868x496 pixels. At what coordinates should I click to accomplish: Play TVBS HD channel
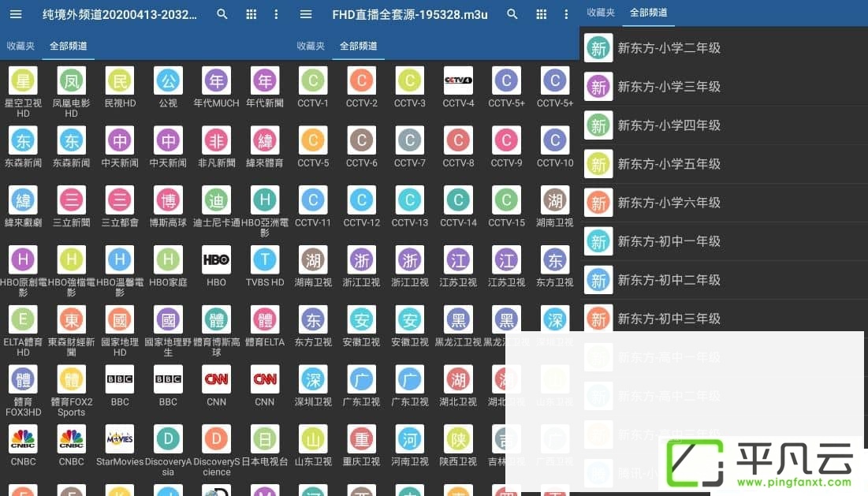[265, 267]
